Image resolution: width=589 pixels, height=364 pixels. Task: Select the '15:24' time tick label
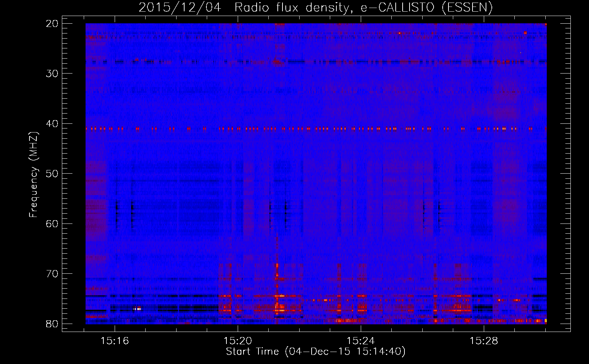coord(361,341)
